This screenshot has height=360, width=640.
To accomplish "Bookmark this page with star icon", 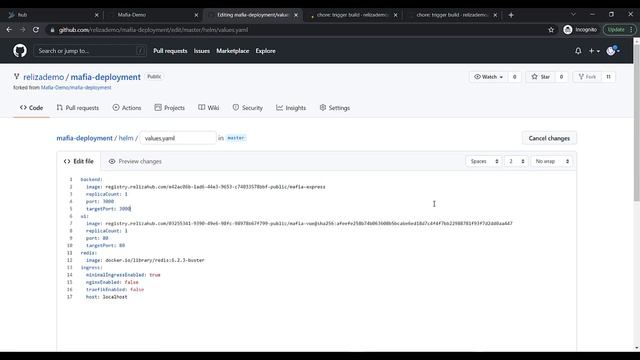I will pos(551,30).
